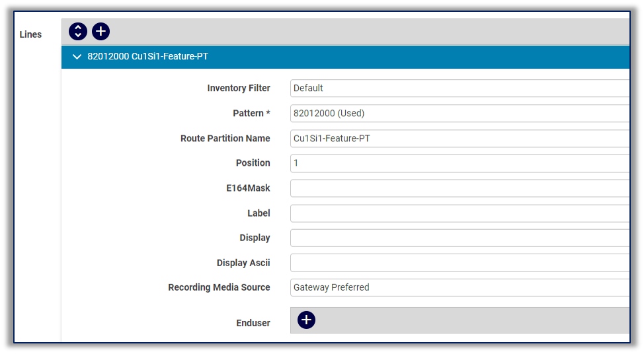This screenshot has width=644, height=354.
Task: Click the Recording Media Source label text
Action: pyautogui.click(x=219, y=287)
